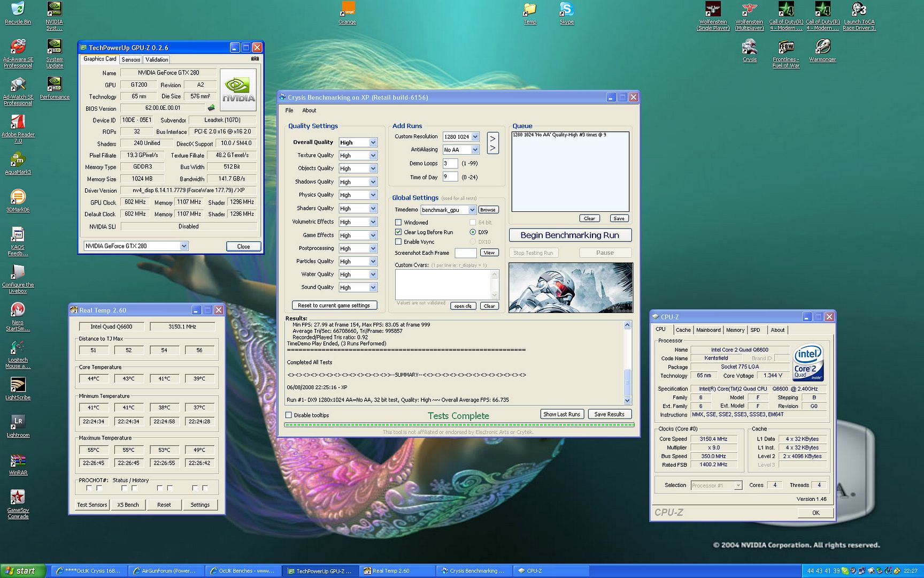Expand the Overall Quality dropdown
Screen dimensions: 924x578
click(373, 142)
